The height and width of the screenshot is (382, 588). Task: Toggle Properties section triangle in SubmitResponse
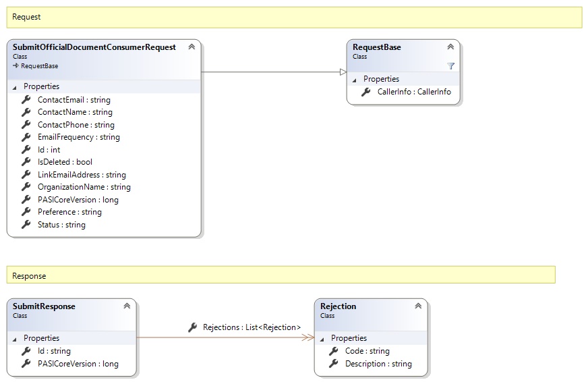[x=15, y=339]
